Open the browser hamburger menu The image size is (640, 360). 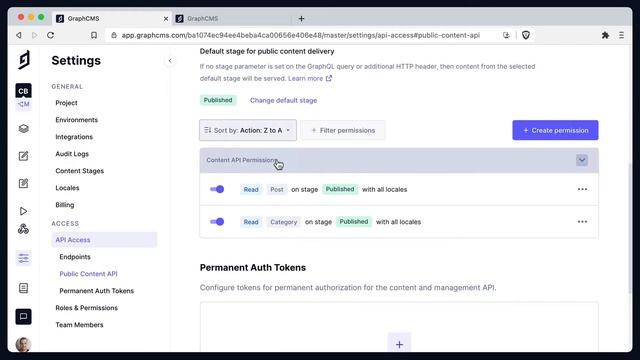tap(621, 35)
